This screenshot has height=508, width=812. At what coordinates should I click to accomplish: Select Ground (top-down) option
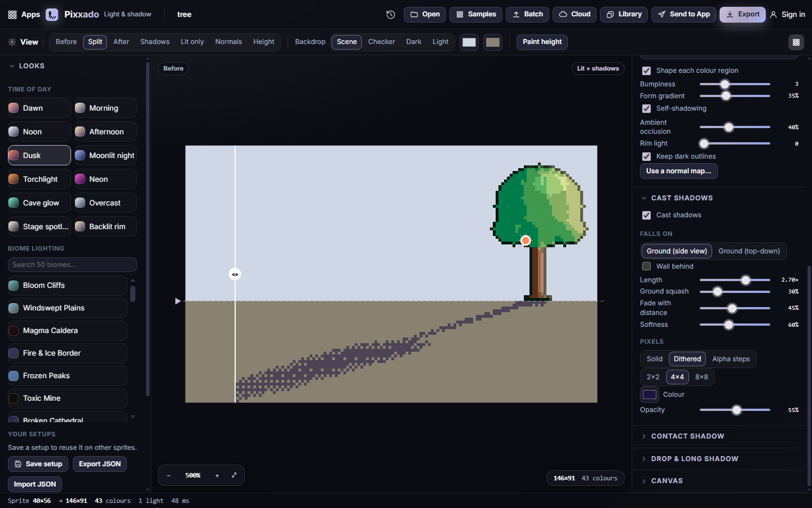tap(749, 251)
